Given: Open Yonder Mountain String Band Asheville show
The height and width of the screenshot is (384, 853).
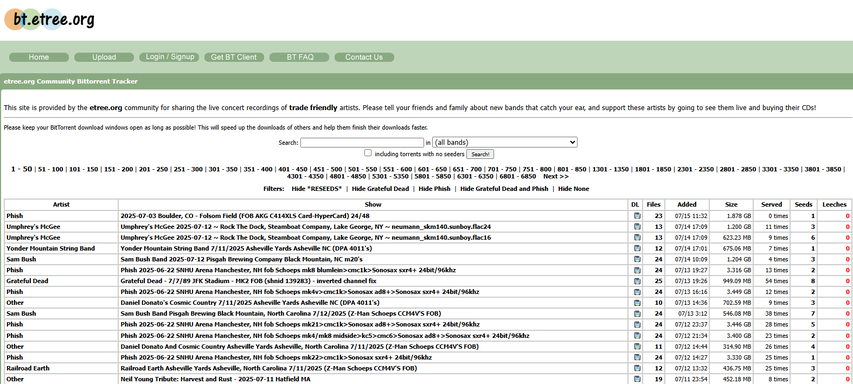Looking at the screenshot, I should click(246, 249).
